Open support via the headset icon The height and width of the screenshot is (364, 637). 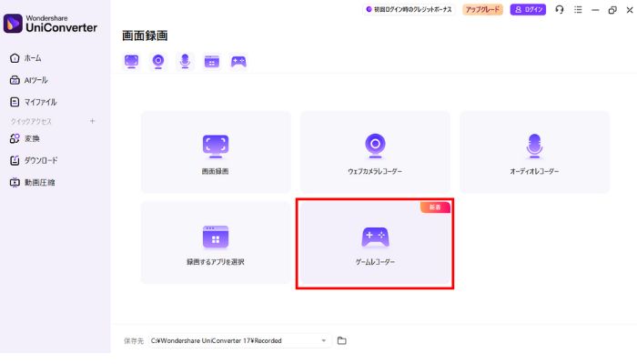[560, 9]
